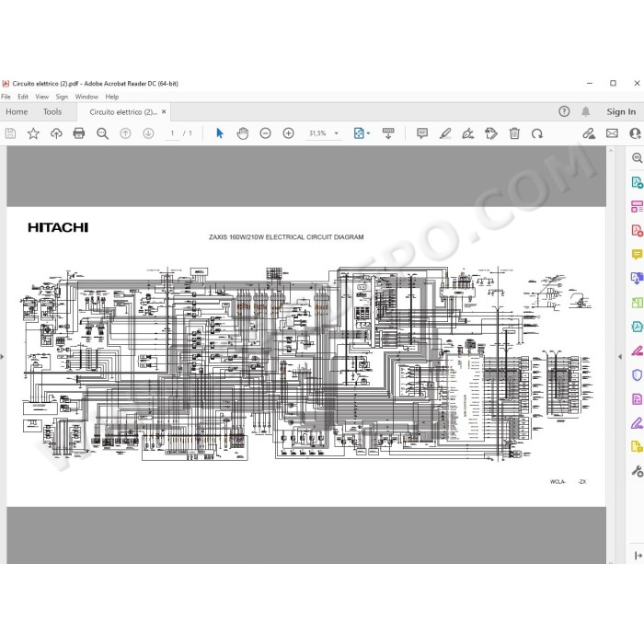Go to previous page arrow

point(125,133)
